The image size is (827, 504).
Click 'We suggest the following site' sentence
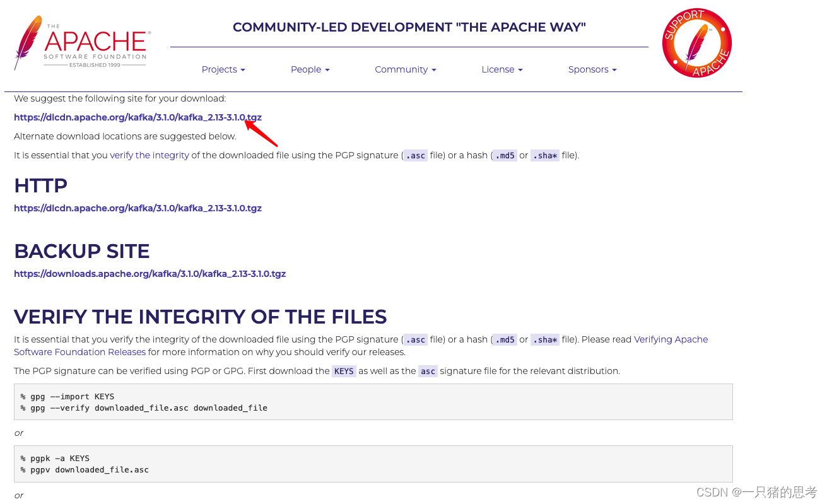[x=120, y=98]
